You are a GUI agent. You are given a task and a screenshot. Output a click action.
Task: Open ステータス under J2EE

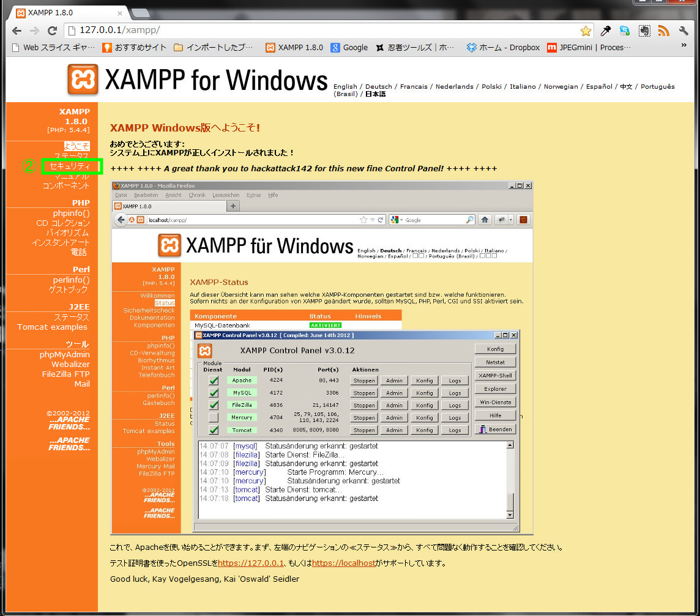(x=72, y=317)
